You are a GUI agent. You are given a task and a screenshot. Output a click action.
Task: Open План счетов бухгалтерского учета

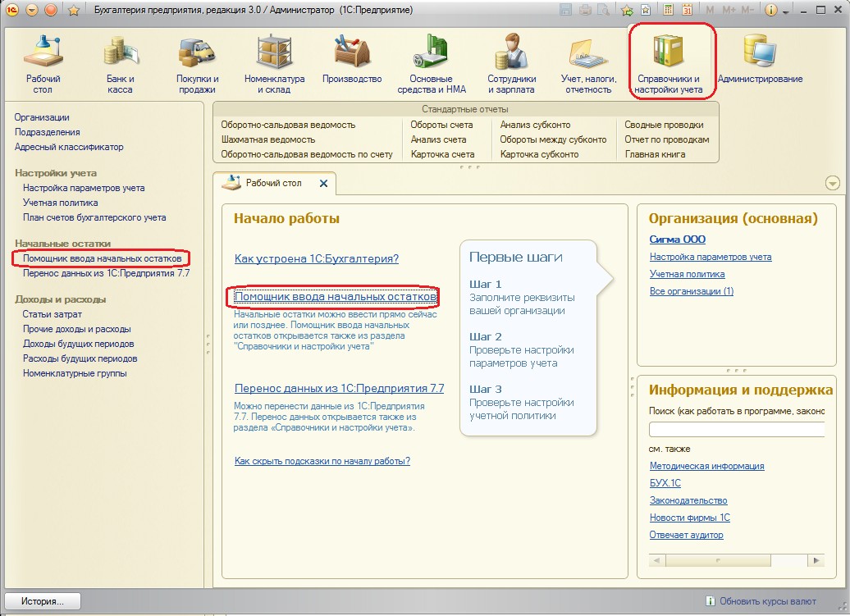tap(94, 217)
